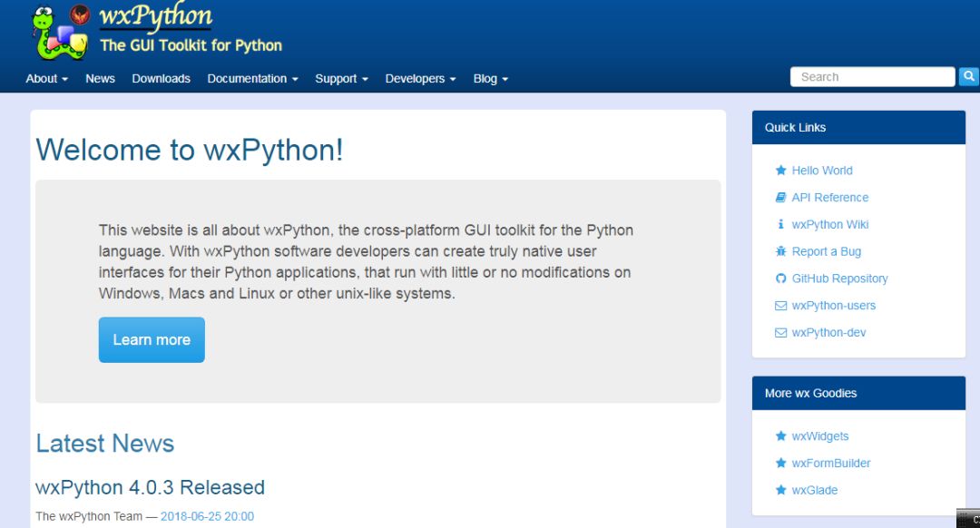Open the Developers dropdown menu

click(x=420, y=79)
